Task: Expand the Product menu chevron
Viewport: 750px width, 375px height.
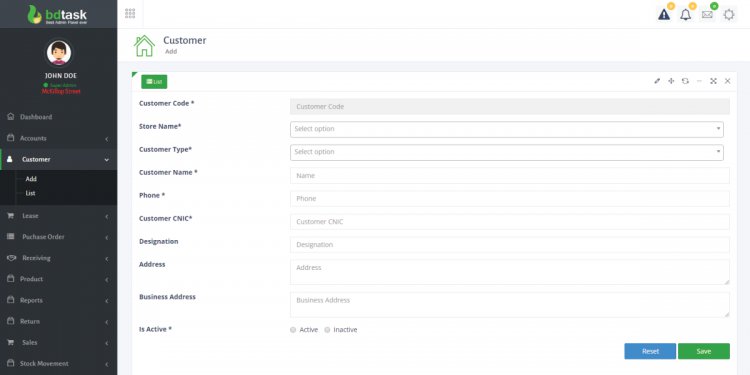Action: click(106, 280)
